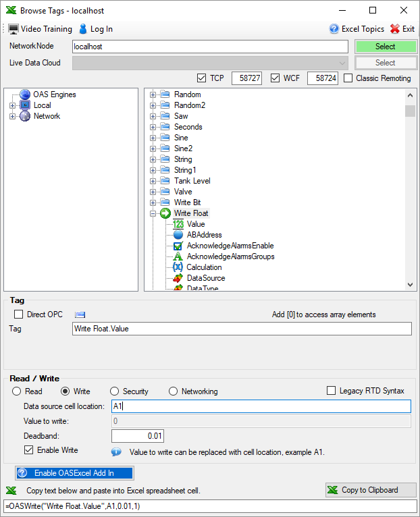Click the Network node icon in tree
420x517 pixels.
click(x=25, y=116)
